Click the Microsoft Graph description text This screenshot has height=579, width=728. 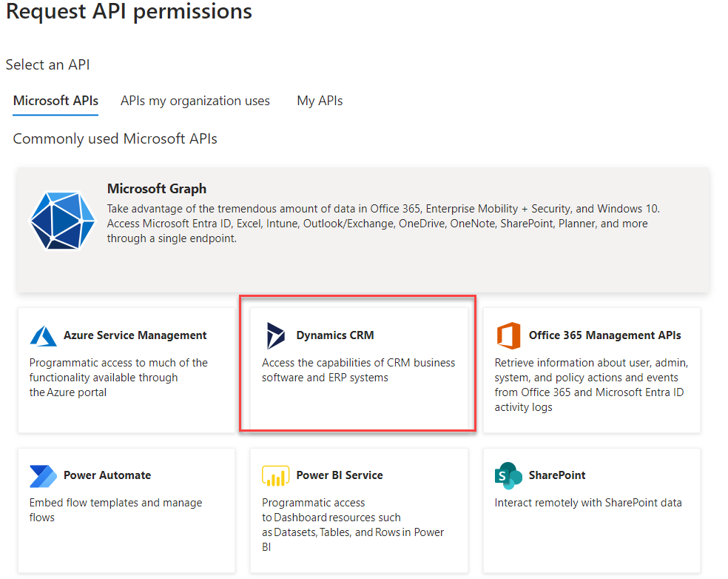[383, 224]
